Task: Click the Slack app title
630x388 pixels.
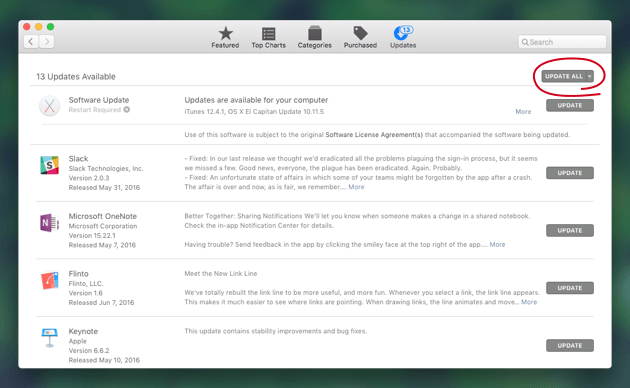Action: (x=78, y=159)
